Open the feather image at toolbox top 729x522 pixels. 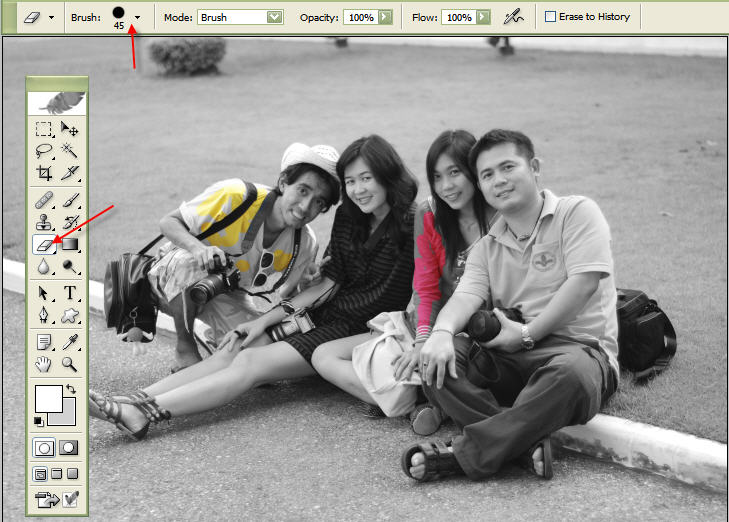57,102
